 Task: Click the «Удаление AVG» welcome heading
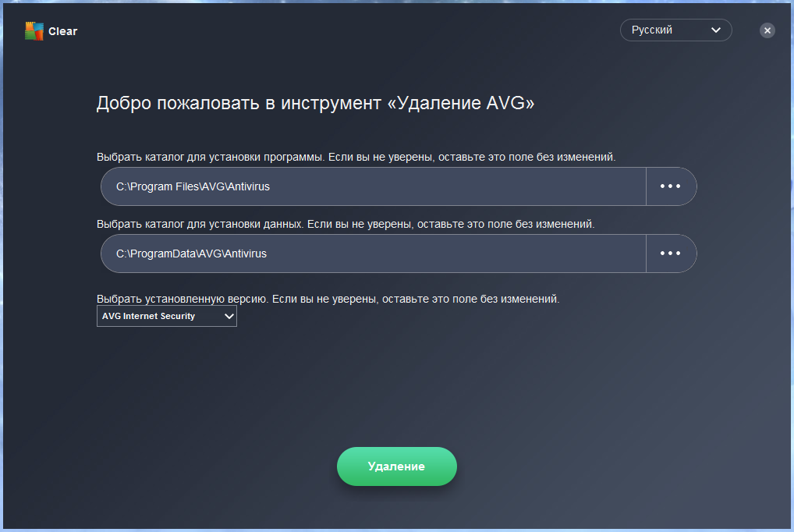pyautogui.click(x=315, y=103)
